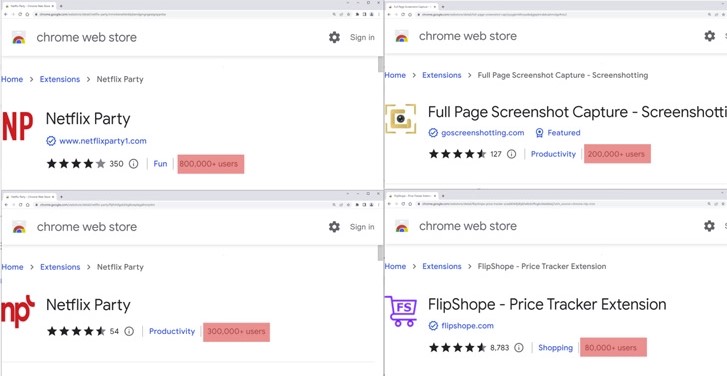The image size is (727, 376).
Task: Go to Extensions breadcrumb in FlipShope window
Action: (442, 266)
